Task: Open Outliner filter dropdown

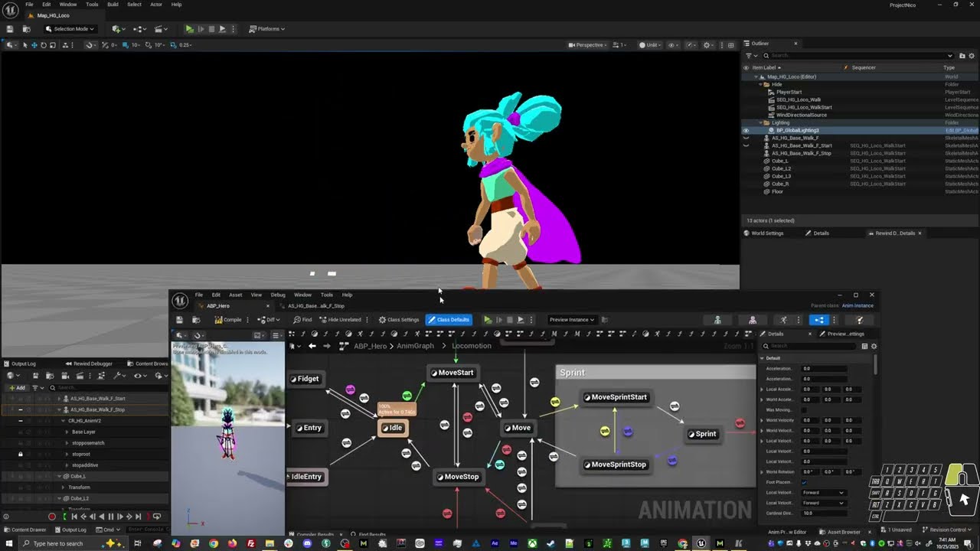Action: 750,55
